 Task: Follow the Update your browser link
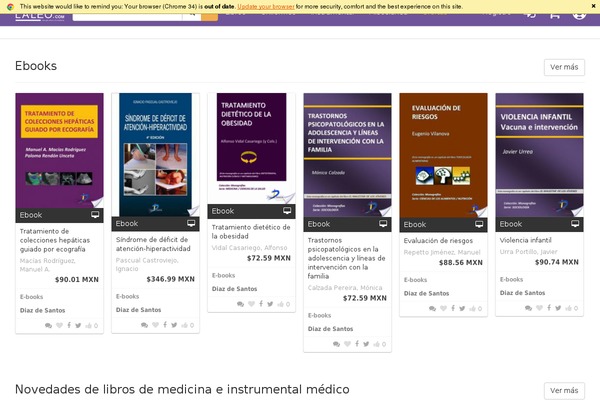point(266,7)
